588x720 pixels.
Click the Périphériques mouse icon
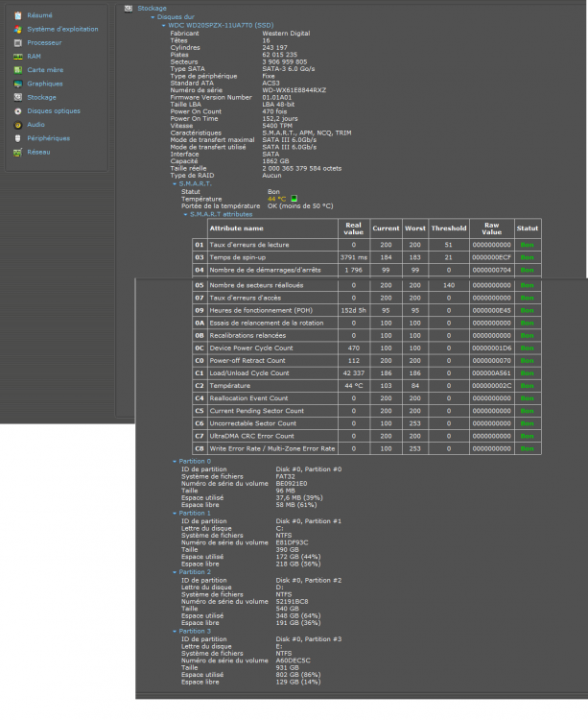pyautogui.click(x=18, y=138)
